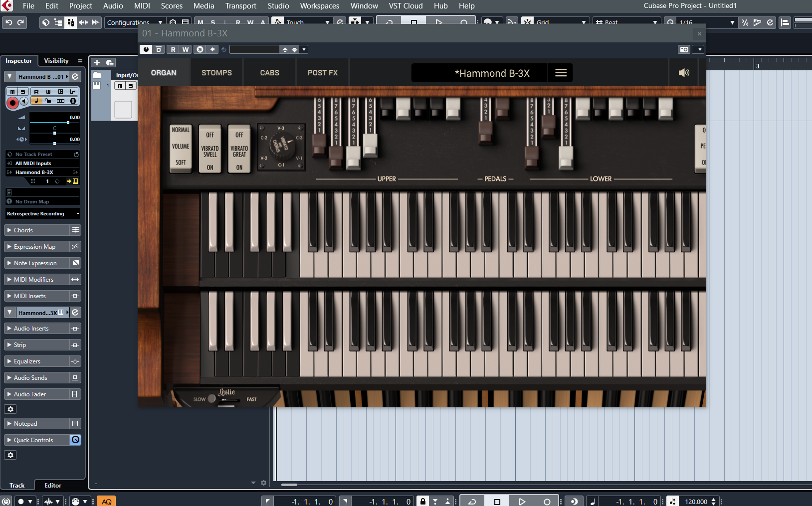The width and height of the screenshot is (812, 506).
Task: Open the MIDI menu
Action: [x=142, y=6]
